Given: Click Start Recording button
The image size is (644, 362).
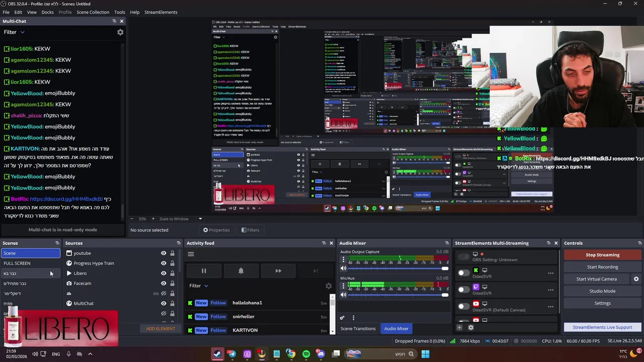Looking at the screenshot, I should [x=602, y=267].
